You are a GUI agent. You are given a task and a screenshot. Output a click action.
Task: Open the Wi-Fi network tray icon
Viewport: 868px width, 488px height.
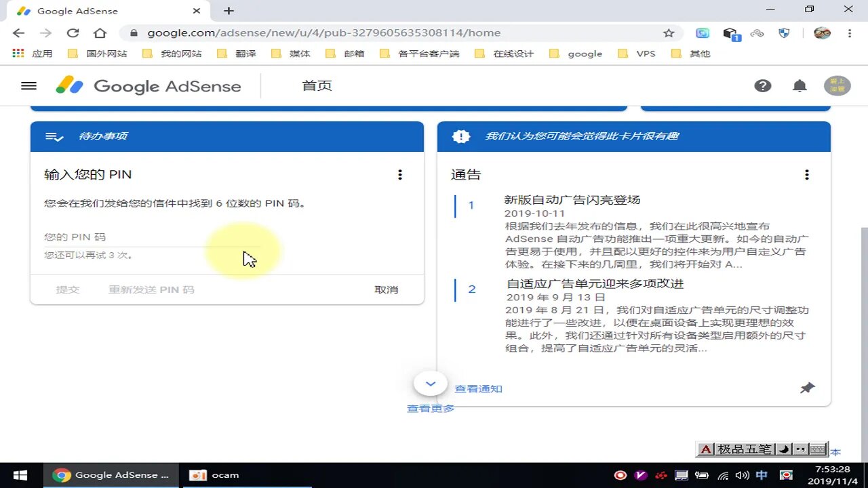723,475
